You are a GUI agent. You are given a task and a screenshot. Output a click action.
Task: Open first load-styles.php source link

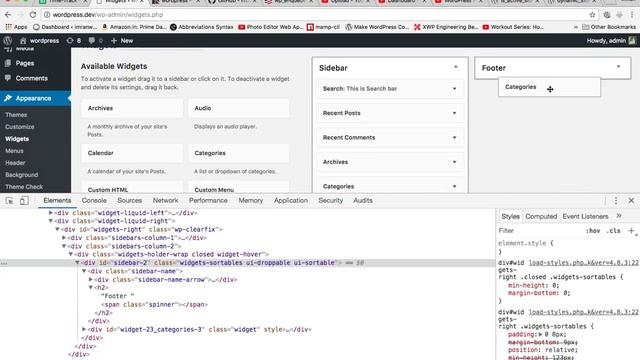click(583, 263)
